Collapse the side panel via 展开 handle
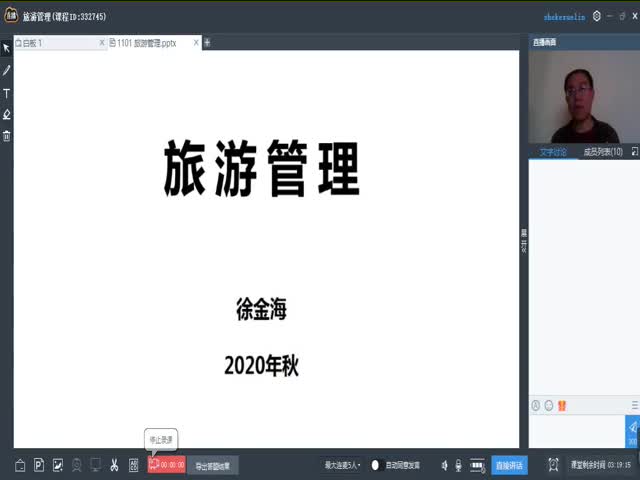Viewport: 640px width, 480px height. [x=524, y=241]
